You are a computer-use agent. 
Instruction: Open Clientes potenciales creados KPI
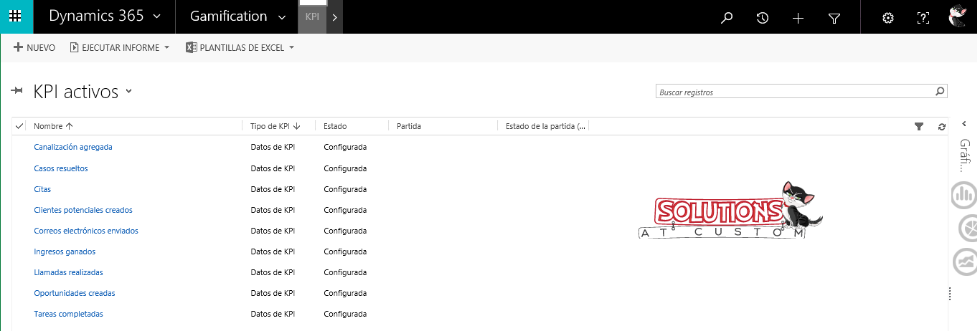tap(83, 210)
